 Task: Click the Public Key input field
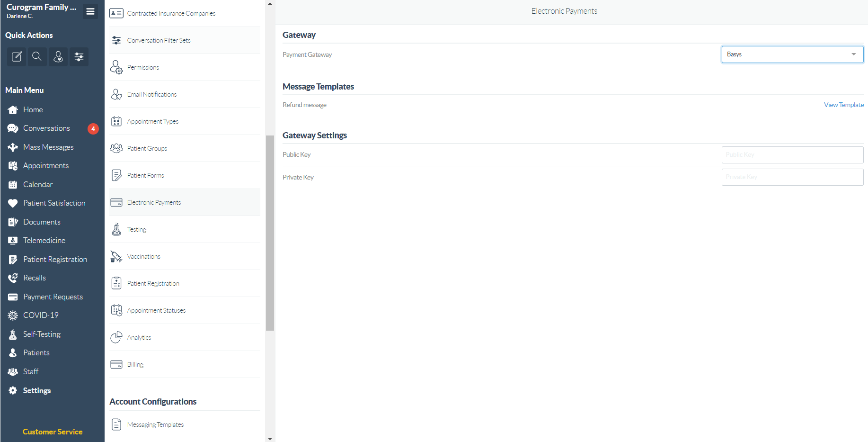(x=792, y=155)
